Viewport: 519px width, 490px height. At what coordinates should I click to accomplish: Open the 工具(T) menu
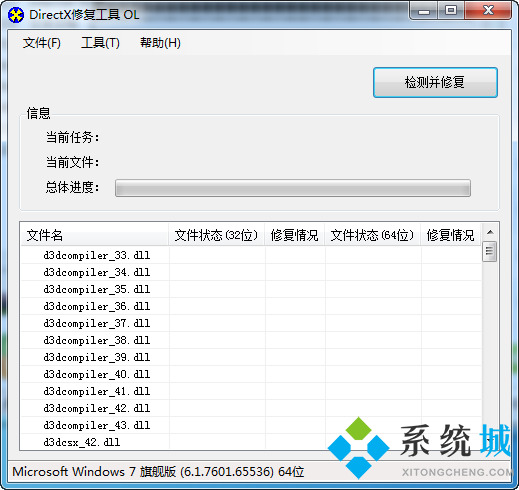100,43
